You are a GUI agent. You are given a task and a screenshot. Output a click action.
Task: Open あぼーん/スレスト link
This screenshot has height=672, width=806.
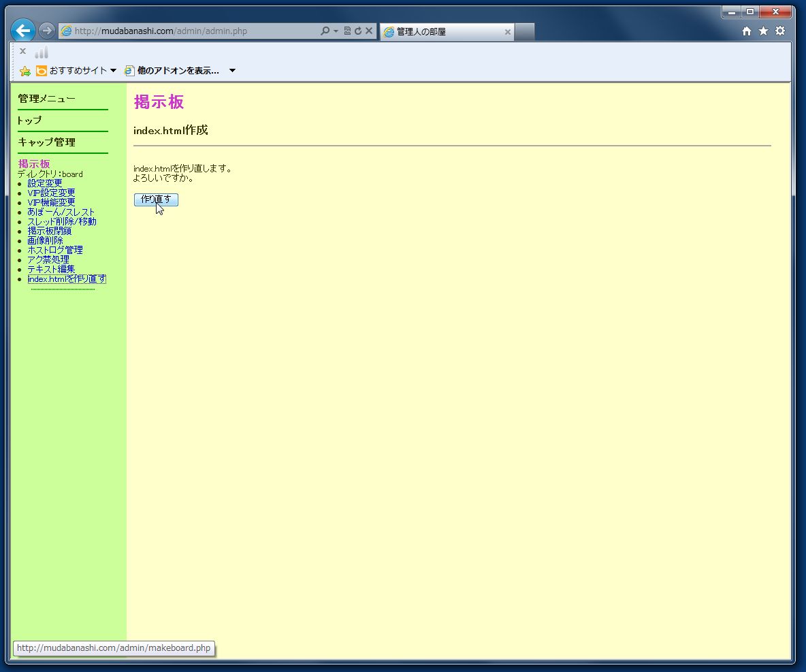click(x=61, y=212)
